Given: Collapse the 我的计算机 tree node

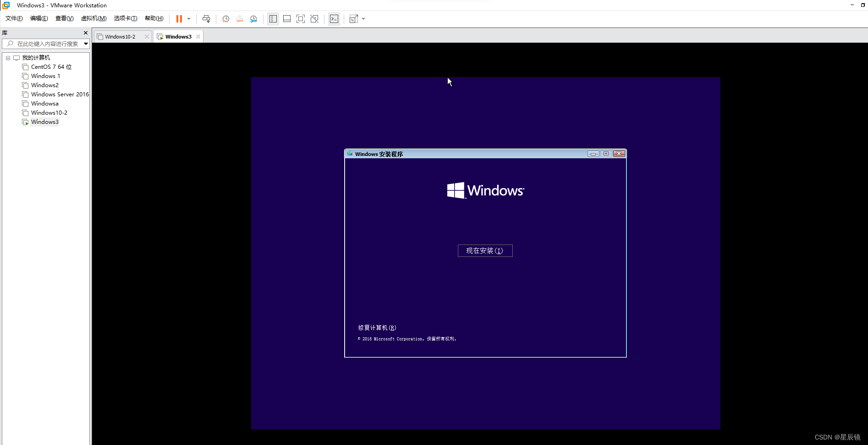Looking at the screenshot, I should click(8, 58).
